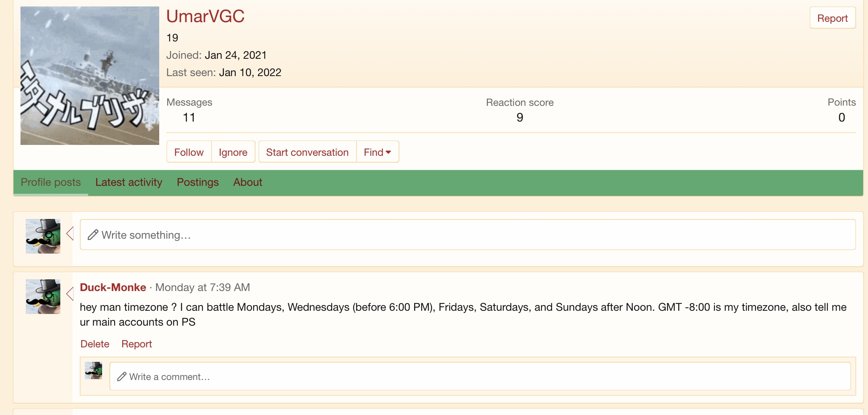Click the small duck avatar beside comment box
This screenshot has width=868, height=415.
pyautogui.click(x=94, y=370)
